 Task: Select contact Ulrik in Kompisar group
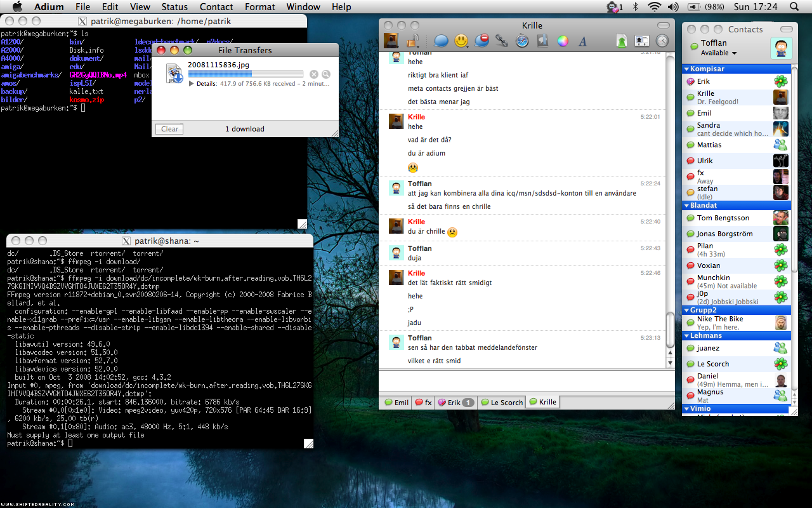pos(737,161)
